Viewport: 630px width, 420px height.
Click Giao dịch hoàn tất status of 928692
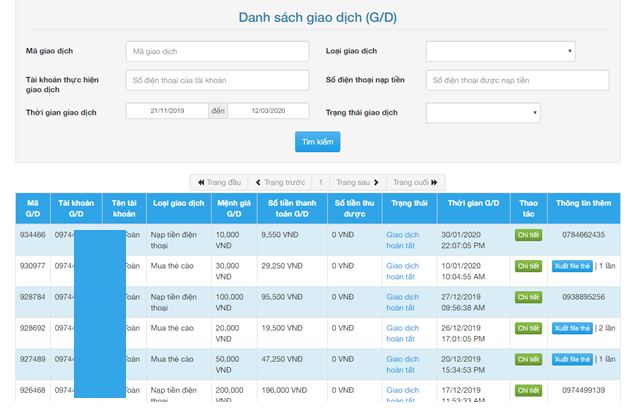pyautogui.click(x=403, y=334)
